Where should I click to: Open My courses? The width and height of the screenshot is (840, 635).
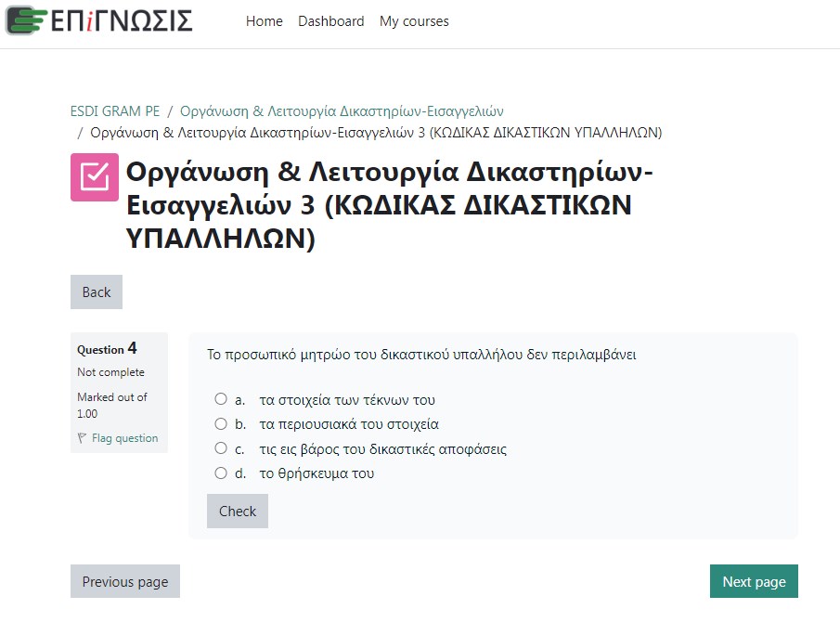click(x=414, y=21)
